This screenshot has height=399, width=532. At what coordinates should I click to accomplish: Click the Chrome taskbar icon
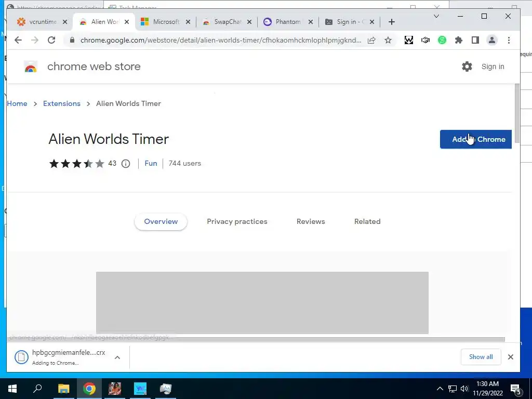pos(89,389)
